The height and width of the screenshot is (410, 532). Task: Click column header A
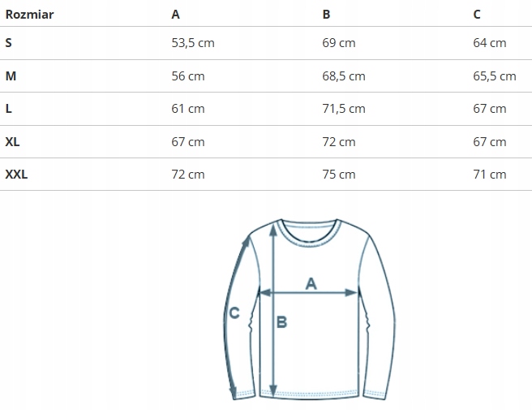[x=176, y=14]
